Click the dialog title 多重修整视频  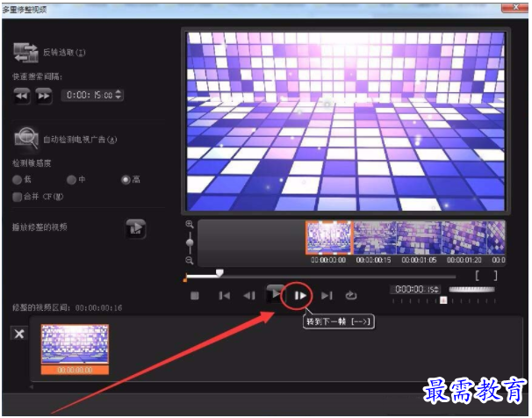(25, 10)
